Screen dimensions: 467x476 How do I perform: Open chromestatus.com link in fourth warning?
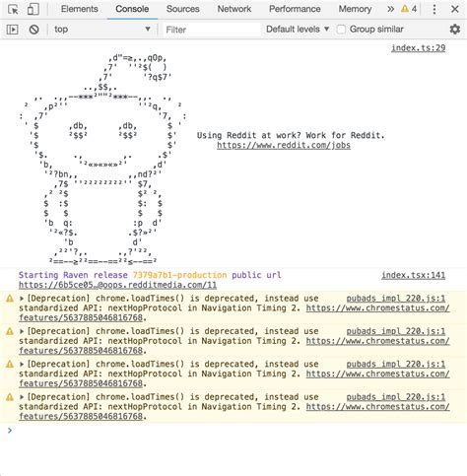point(377,407)
